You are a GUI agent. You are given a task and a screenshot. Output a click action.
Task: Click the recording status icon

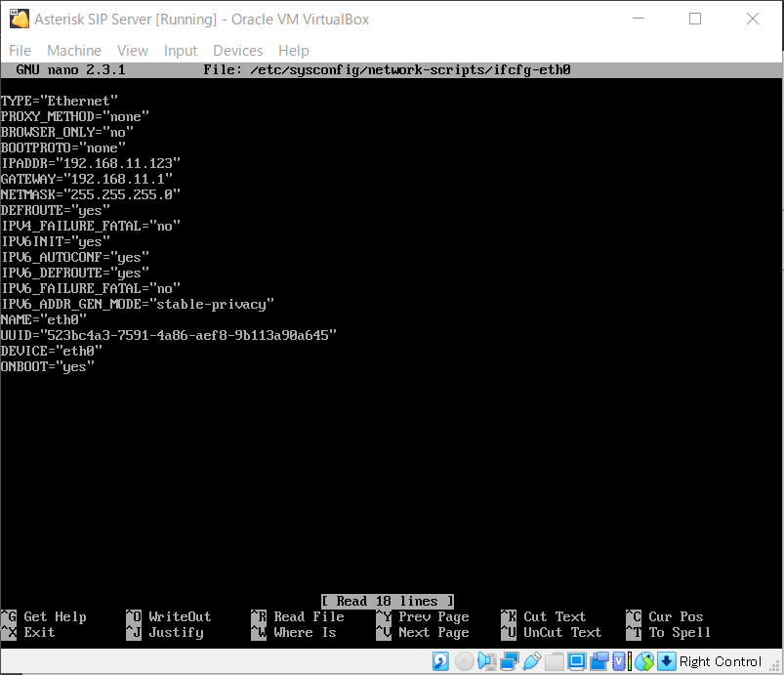[x=599, y=661]
